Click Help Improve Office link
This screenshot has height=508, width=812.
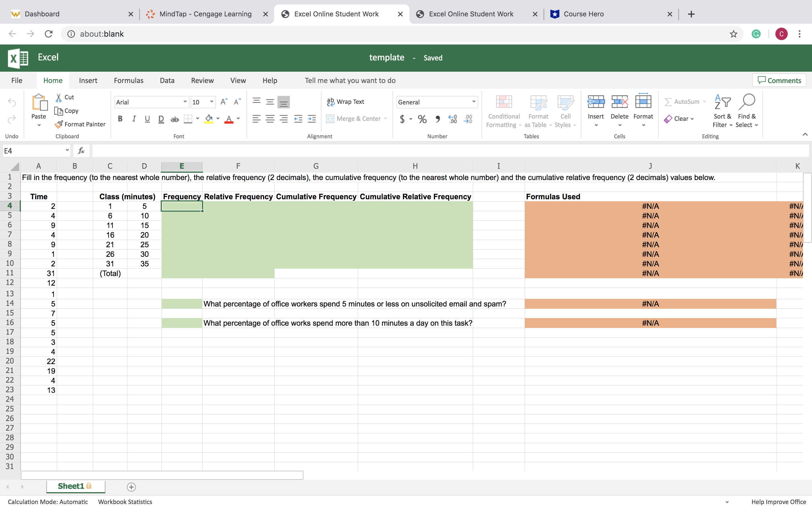[778, 502]
